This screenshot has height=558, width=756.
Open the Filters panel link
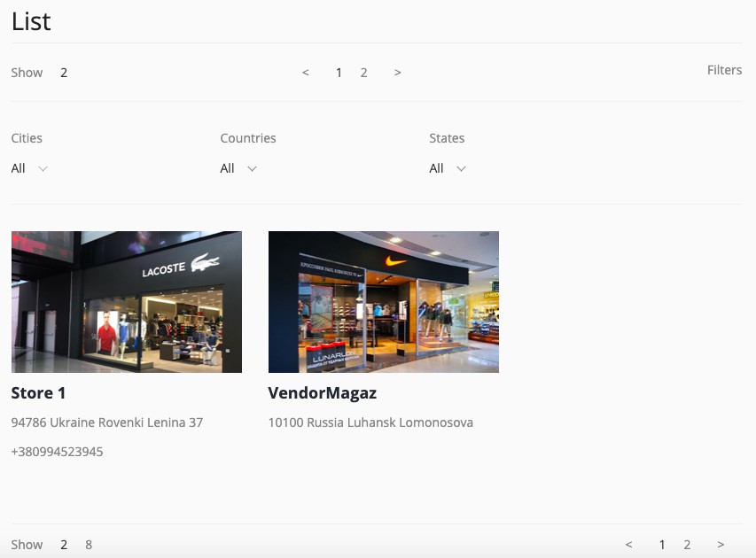pos(724,70)
